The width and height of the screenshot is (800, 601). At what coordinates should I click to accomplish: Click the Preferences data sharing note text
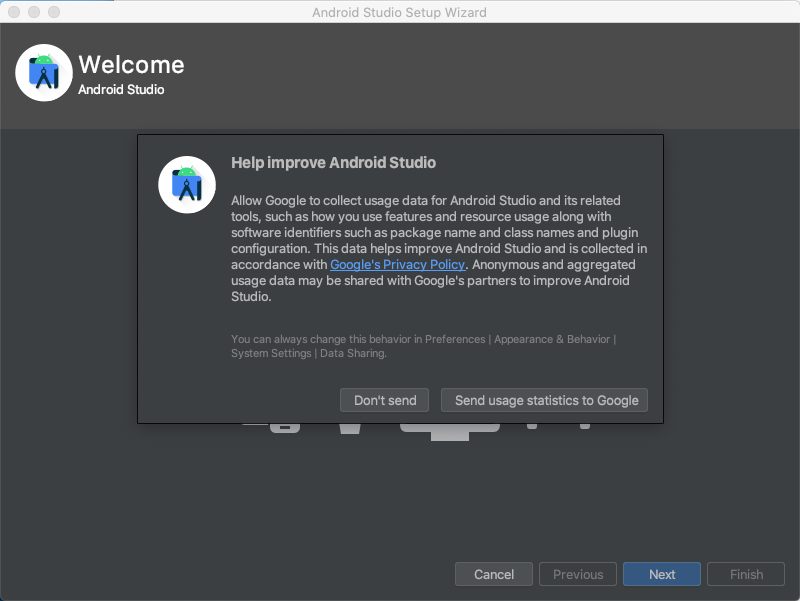(x=423, y=346)
